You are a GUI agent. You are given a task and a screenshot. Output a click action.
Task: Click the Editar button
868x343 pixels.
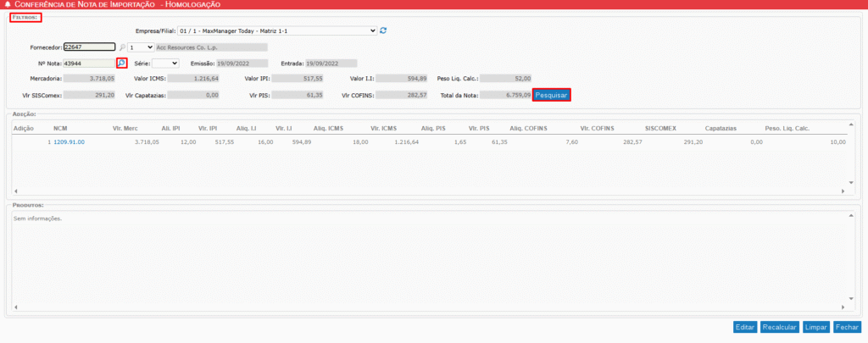tap(745, 327)
